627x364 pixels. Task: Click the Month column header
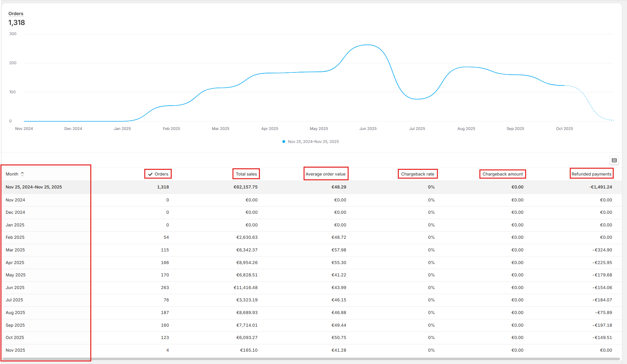click(12, 174)
